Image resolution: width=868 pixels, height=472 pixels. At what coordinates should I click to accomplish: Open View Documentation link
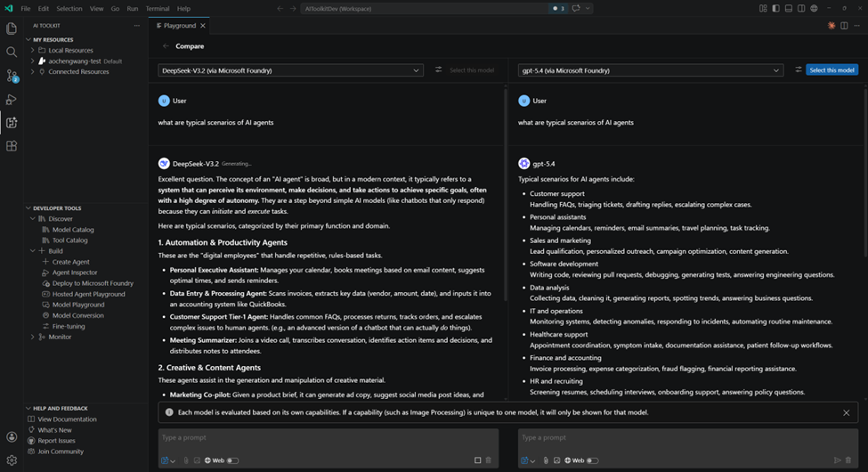pos(67,419)
